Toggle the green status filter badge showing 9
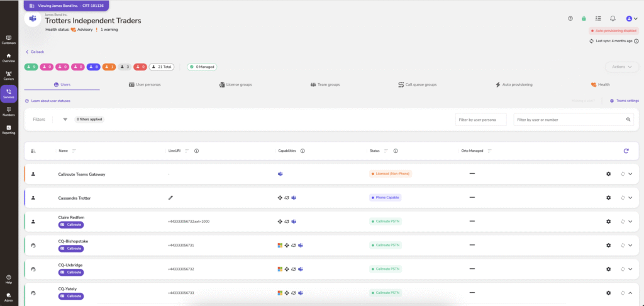644x306 pixels. click(31, 67)
